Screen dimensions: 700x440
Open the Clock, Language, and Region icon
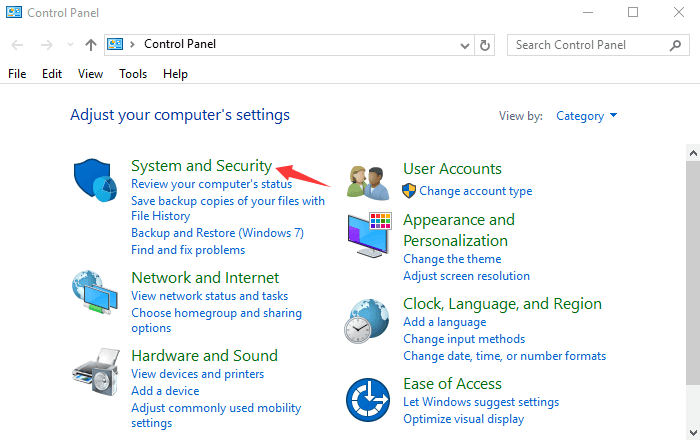(367, 321)
